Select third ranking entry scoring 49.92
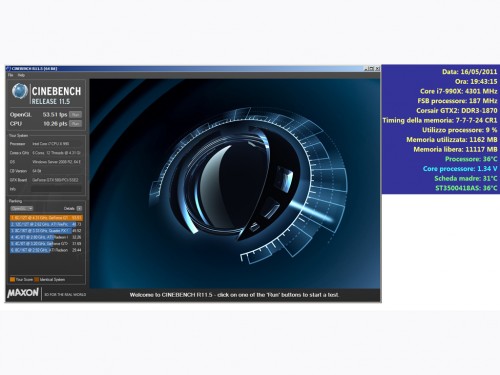Viewport: 500px width, 375px height. click(46, 231)
